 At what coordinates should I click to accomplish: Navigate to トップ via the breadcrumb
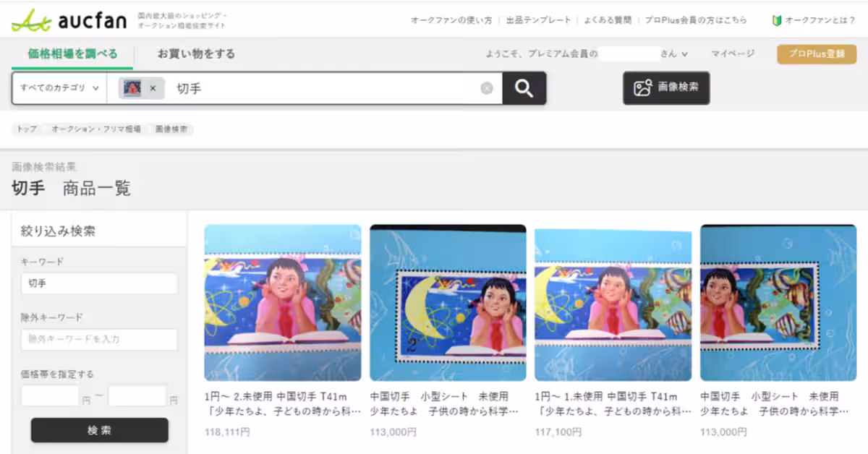point(27,129)
